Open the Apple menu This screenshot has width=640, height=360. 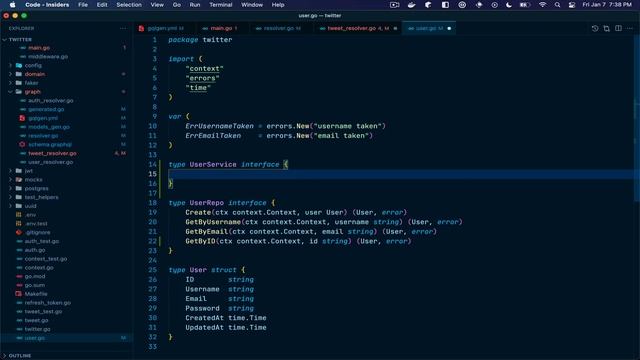pyautogui.click(x=12, y=5)
